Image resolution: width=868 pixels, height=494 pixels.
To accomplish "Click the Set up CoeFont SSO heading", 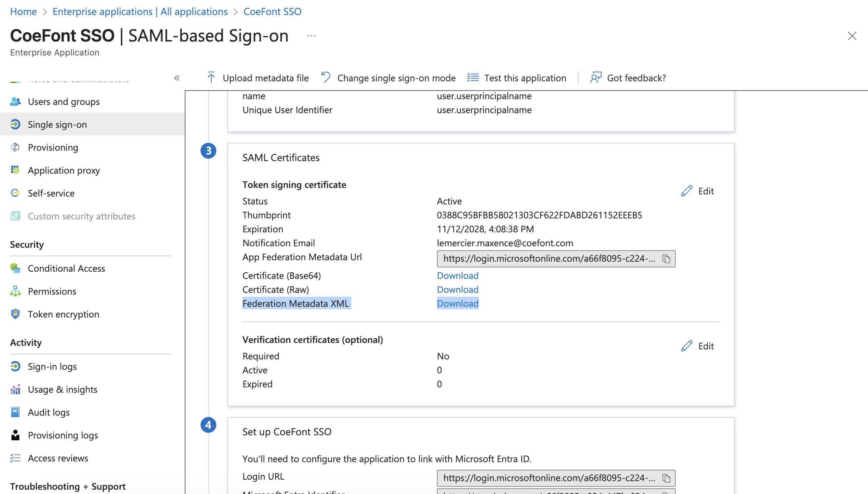I will (x=287, y=432).
